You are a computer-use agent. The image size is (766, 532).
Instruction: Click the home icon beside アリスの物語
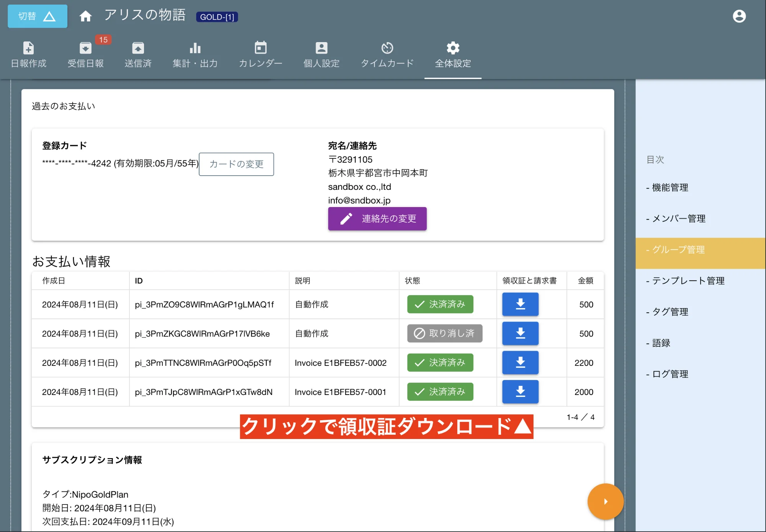point(85,16)
